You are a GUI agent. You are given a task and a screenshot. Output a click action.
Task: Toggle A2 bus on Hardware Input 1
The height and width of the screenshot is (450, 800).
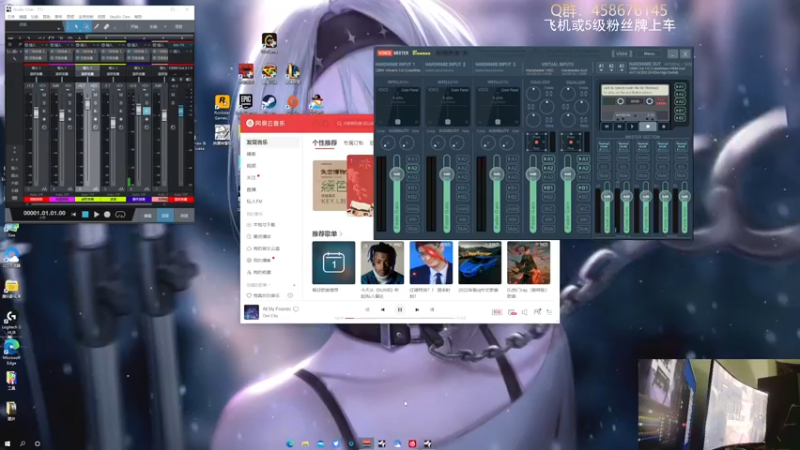coord(412,168)
